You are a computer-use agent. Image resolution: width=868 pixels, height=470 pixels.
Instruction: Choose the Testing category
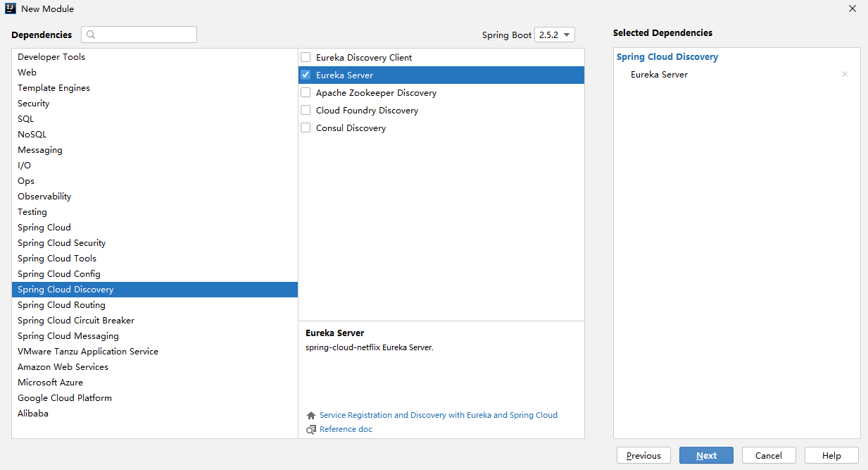[x=155, y=212]
